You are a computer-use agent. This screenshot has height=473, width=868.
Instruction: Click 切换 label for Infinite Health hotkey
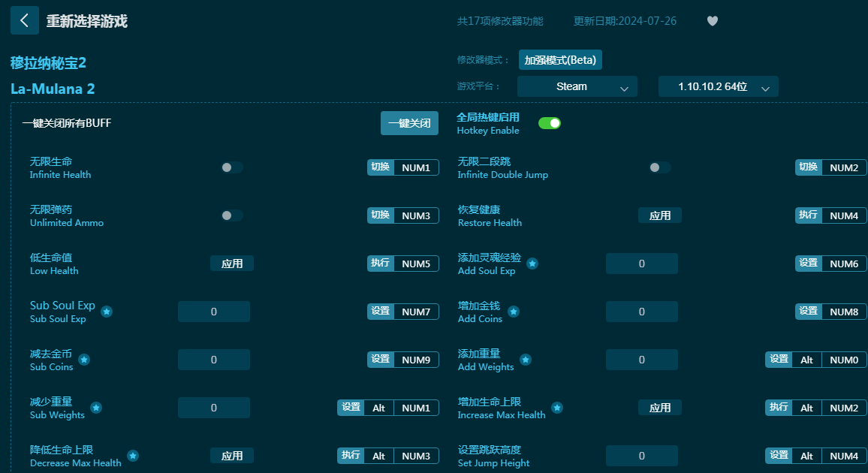coord(380,167)
